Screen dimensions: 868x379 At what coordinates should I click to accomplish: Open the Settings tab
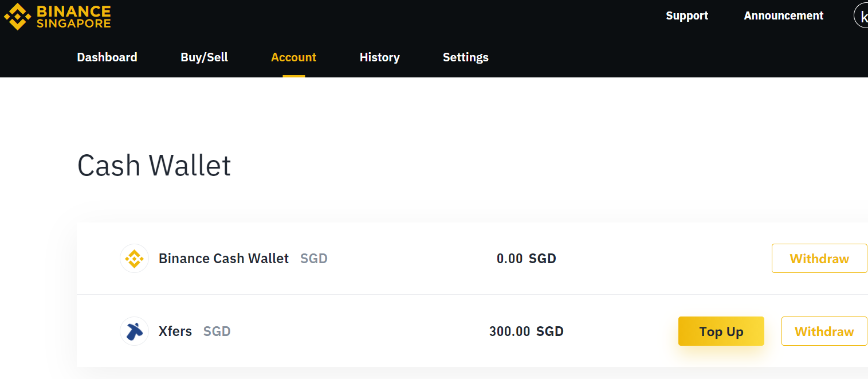(x=466, y=57)
